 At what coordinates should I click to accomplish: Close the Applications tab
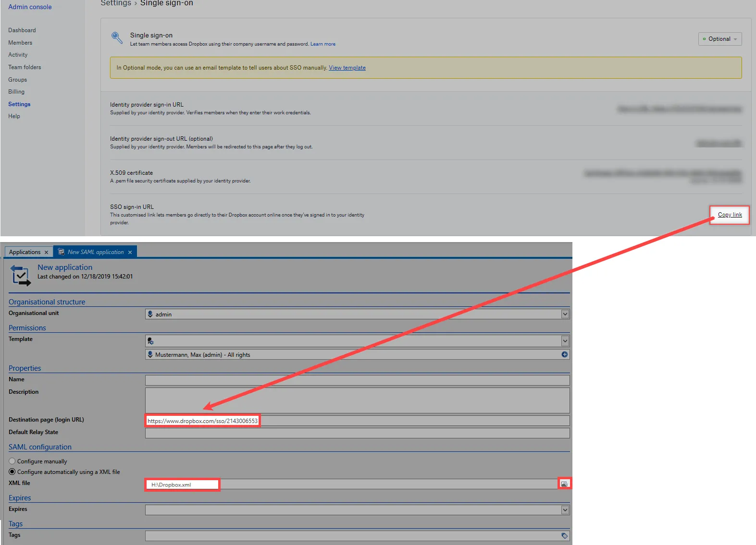pos(46,252)
